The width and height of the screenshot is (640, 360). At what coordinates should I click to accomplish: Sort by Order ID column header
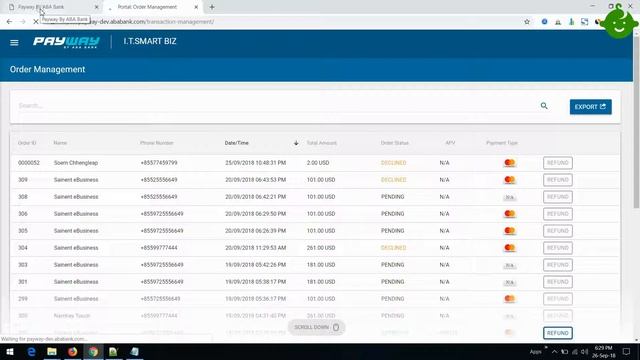pyautogui.click(x=27, y=143)
